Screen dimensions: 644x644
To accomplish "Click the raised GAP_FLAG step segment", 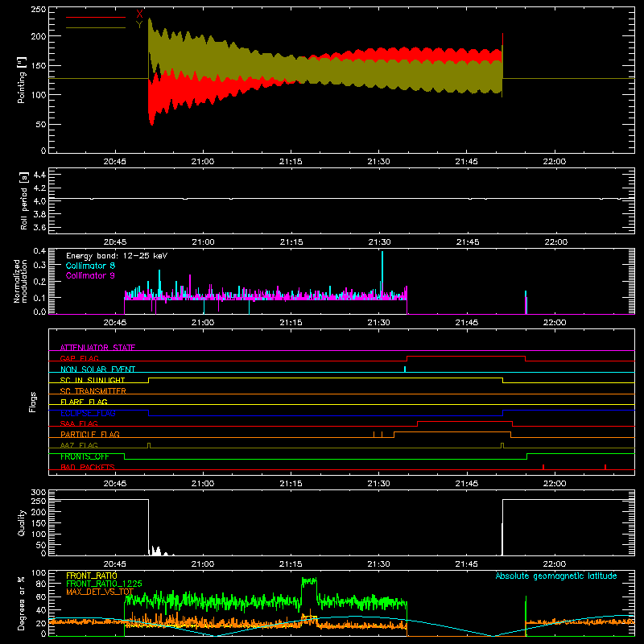I will (x=466, y=356).
